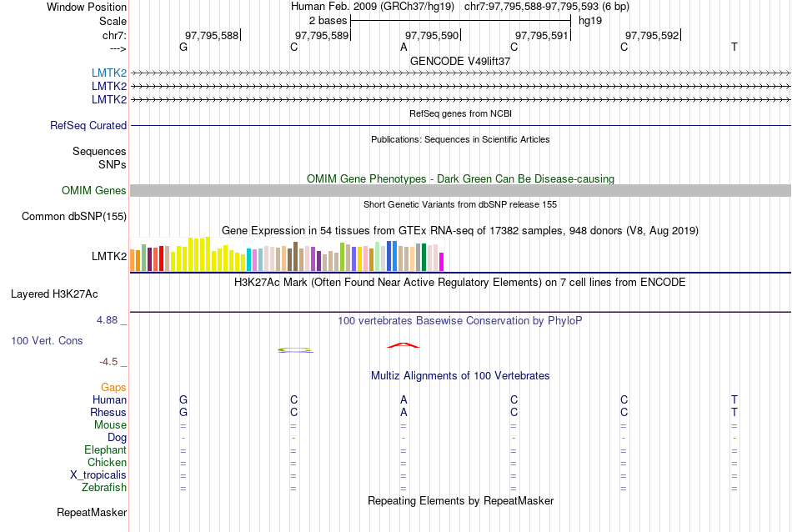This screenshot has width=792, height=532.
Task: Click the red PhyloP conservation mark
Action: tap(403, 345)
